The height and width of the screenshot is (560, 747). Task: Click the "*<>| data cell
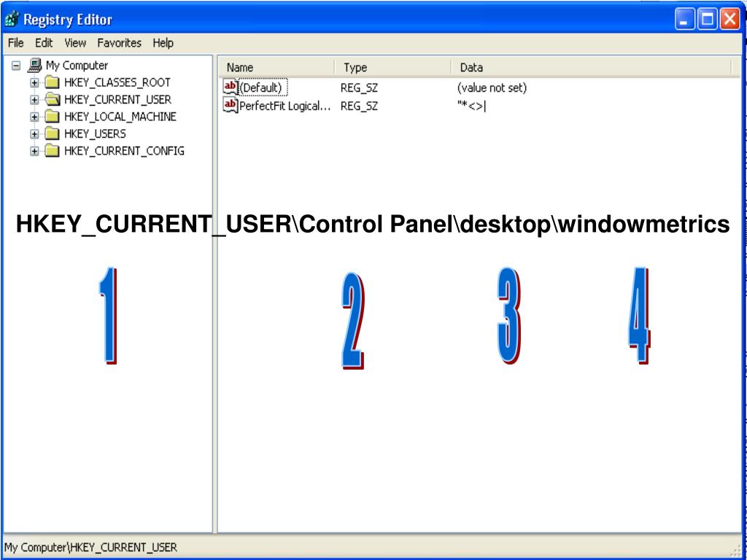[x=471, y=106]
